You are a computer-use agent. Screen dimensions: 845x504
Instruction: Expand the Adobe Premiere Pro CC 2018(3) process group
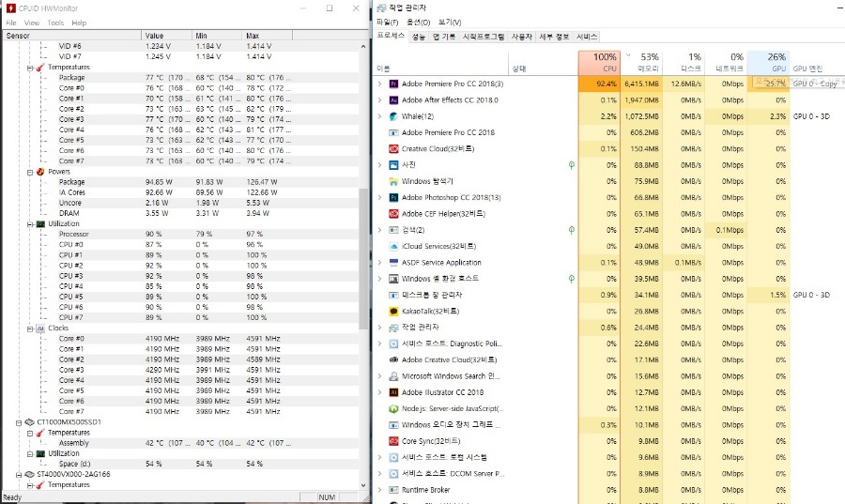pyautogui.click(x=379, y=84)
